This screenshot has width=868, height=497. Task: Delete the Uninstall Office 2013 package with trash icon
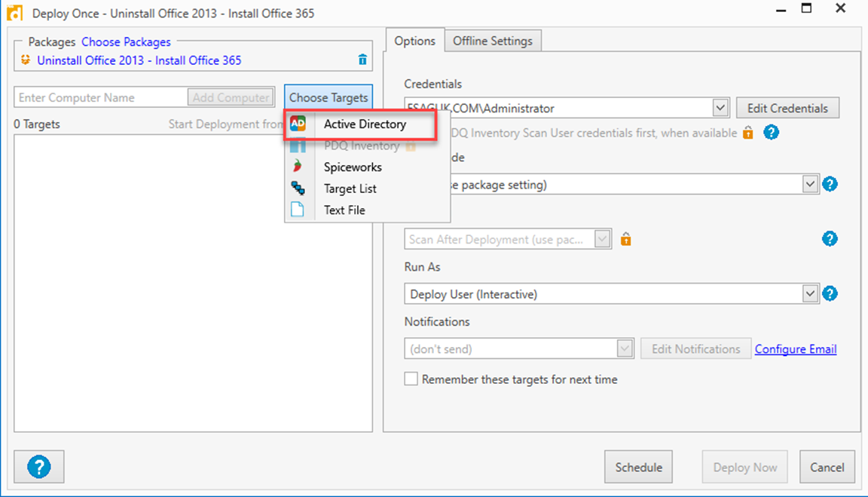pos(362,60)
